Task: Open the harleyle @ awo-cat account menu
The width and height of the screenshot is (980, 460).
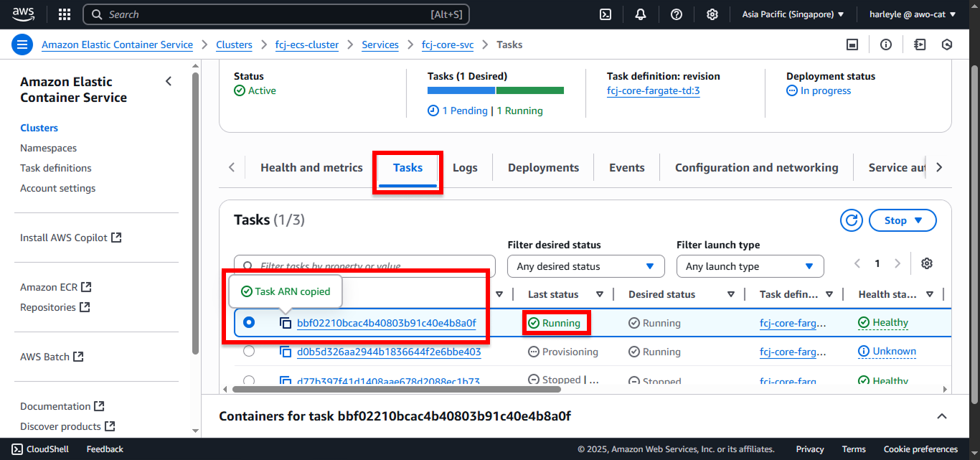Action: [912, 14]
